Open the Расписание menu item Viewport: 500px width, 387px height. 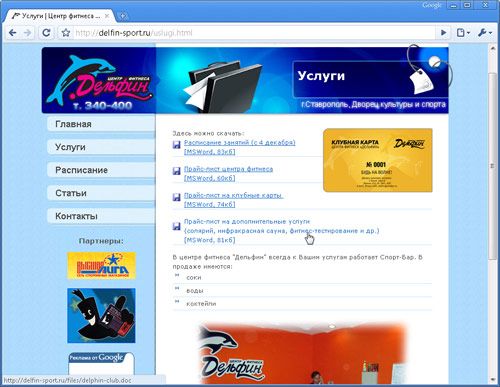click(101, 170)
